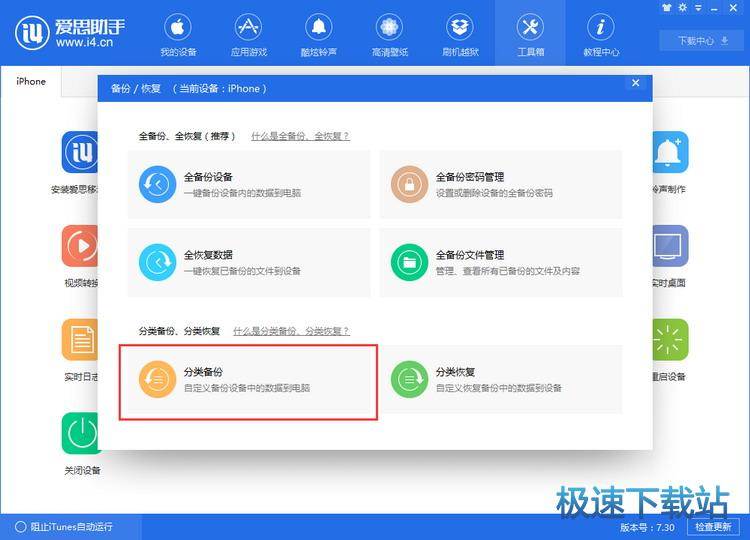Viewport: 750px width, 540px height.
Task: Toggle 阻止iTunes自动运行 option
Action: 64,527
